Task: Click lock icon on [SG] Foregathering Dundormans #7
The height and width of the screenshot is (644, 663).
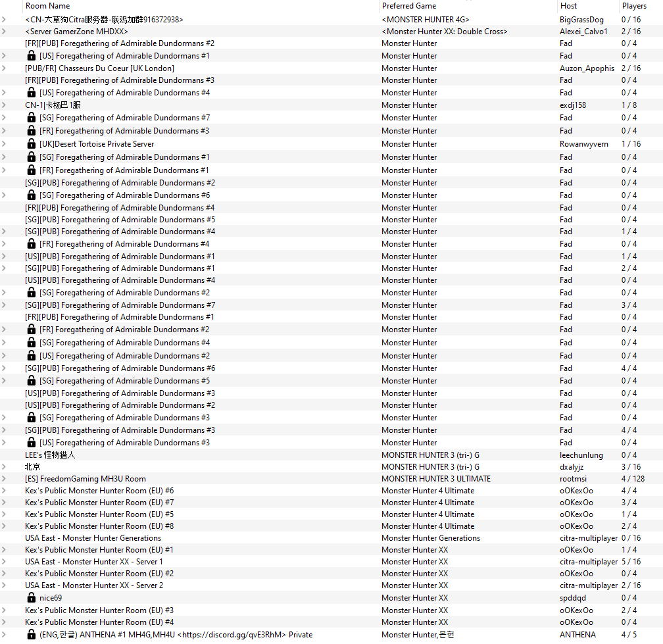Action: point(32,117)
